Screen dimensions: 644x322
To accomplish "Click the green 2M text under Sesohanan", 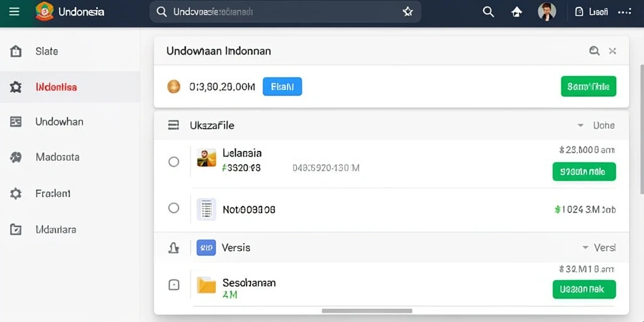I will point(230,294).
